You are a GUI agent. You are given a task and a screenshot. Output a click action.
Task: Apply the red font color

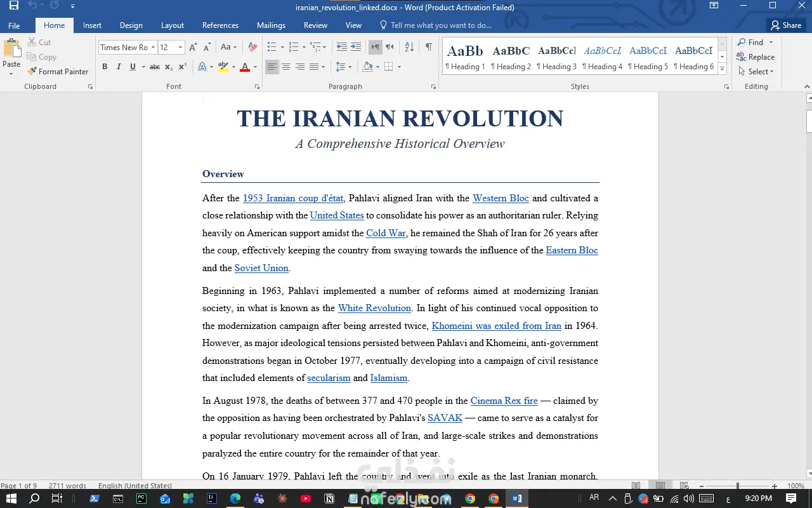click(x=245, y=67)
